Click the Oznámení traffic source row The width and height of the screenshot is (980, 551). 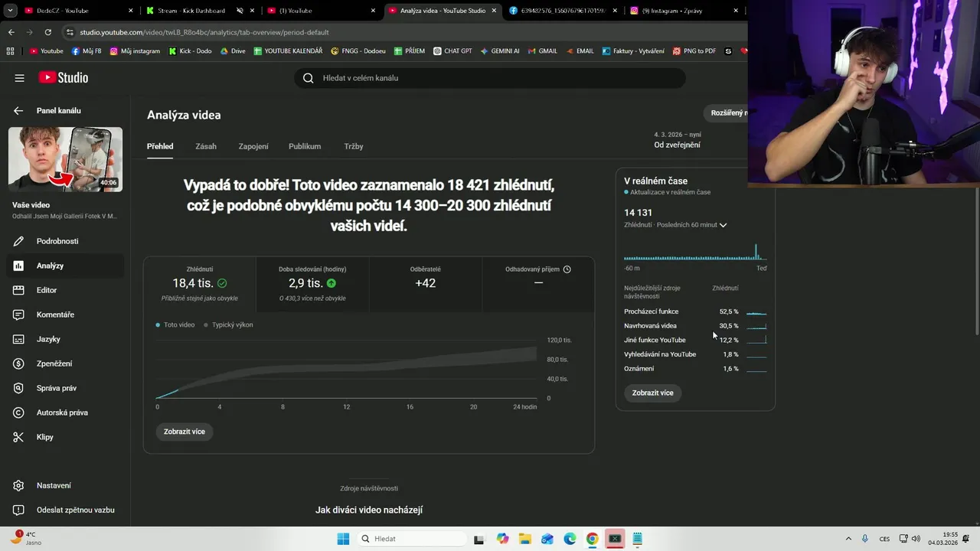(x=695, y=369)
